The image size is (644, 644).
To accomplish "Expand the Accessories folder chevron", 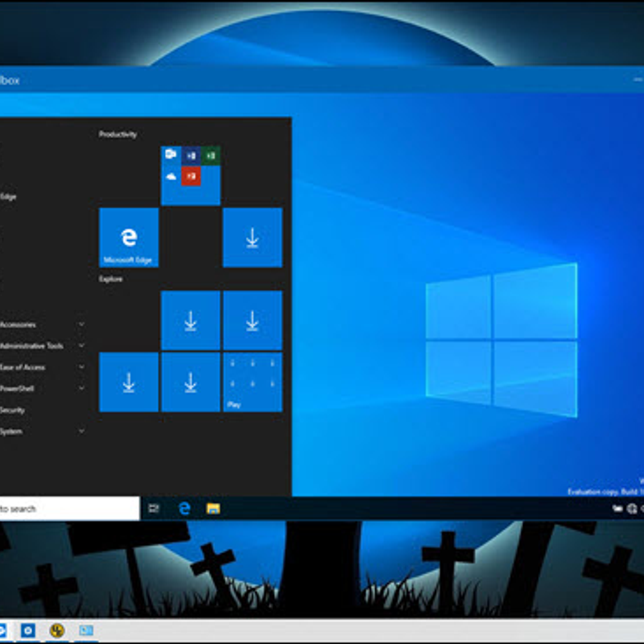I will 82,324.
